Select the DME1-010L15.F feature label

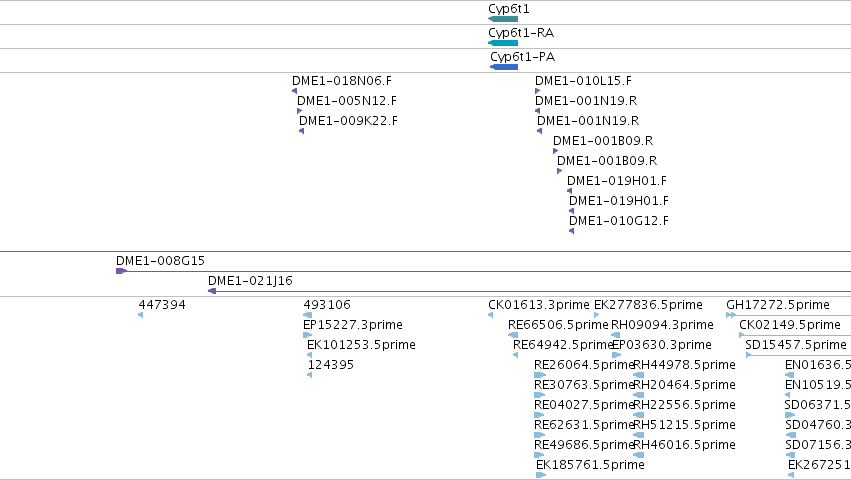click(583, 81)
